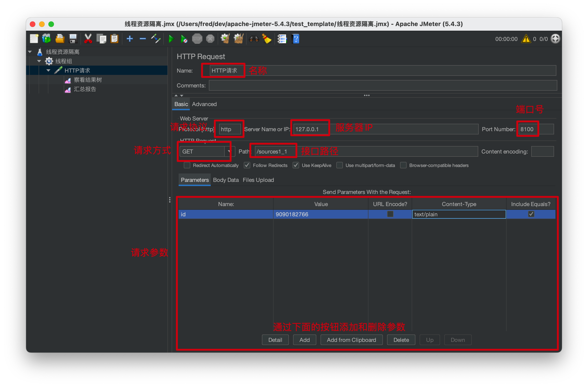This screenshot has width=588, height=387.
Task: Select 汇总报告 listener in tree
Action: pyautogui.click(x=85, y=89)
